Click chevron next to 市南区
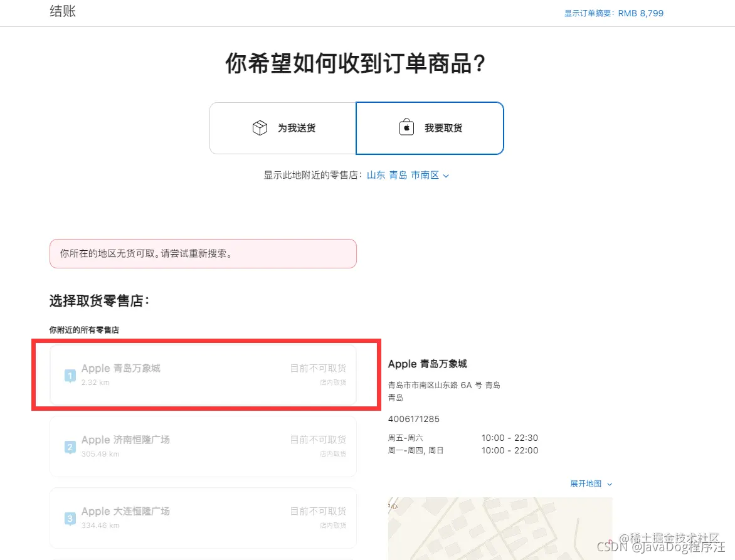 [446, 176]
